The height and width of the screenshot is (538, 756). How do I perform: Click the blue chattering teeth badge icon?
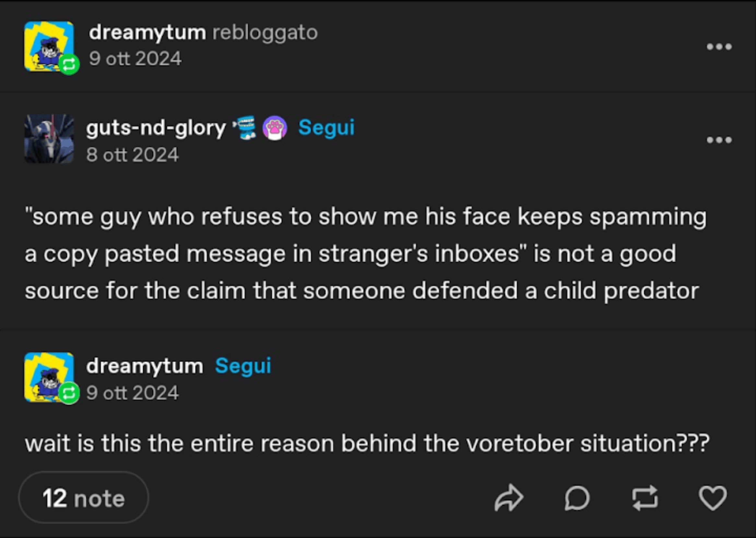tap(245, 128)
